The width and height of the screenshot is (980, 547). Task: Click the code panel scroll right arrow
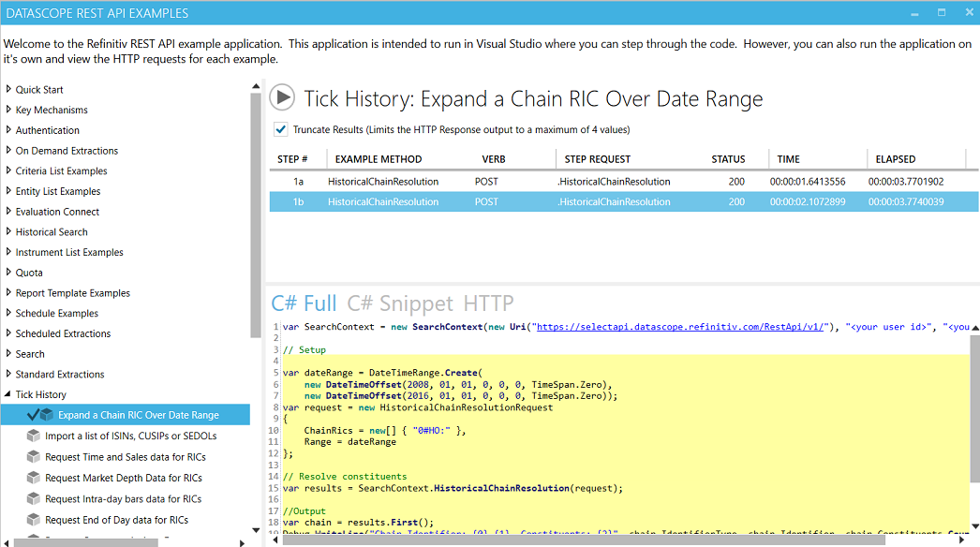coord(962,540)
